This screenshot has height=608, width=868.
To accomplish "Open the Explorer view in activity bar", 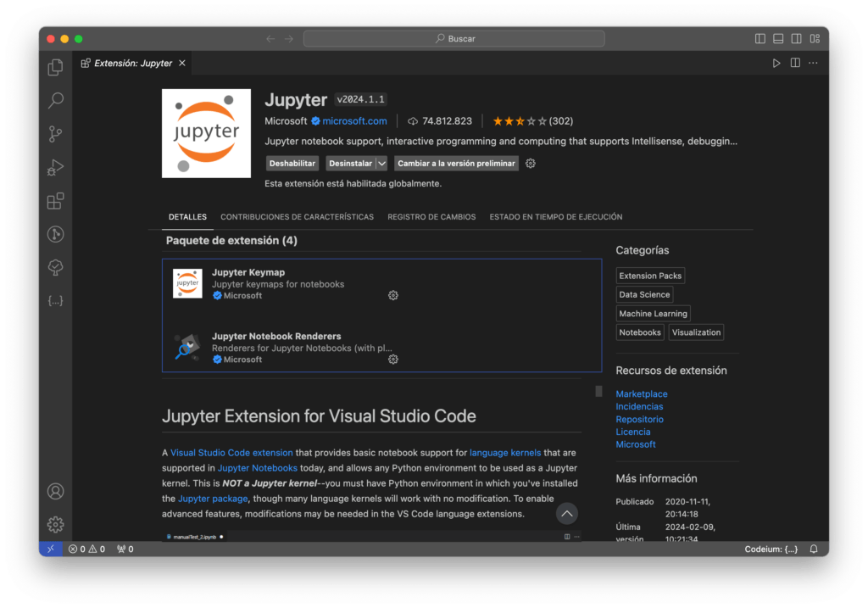I will pyautogui.click(x=56, y=67).
